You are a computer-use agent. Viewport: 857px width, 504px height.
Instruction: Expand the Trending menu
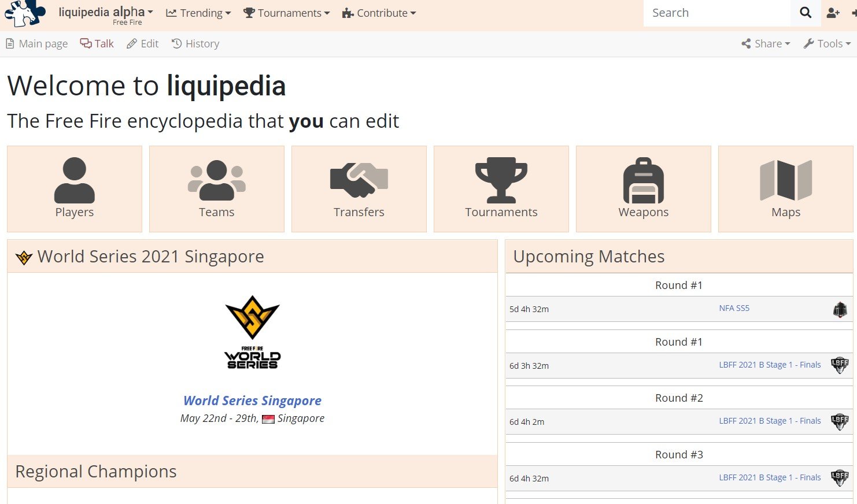coord(198,13)
